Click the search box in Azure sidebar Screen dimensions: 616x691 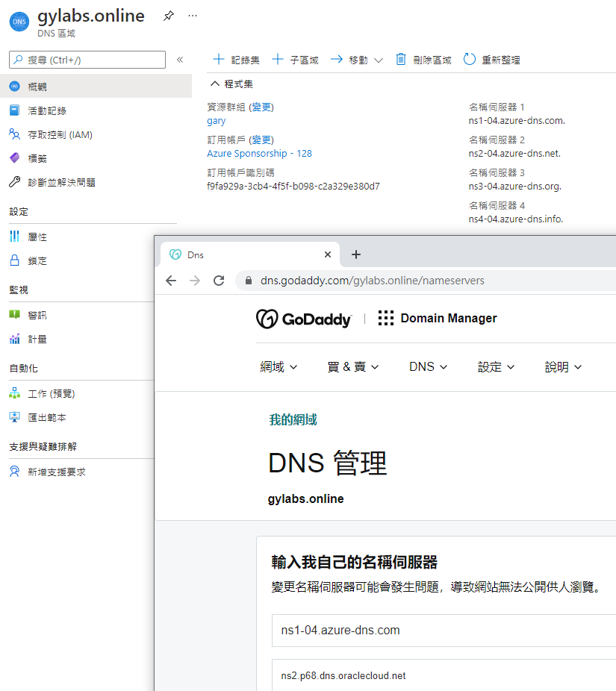pyautogui.click(x=87, y=60)
